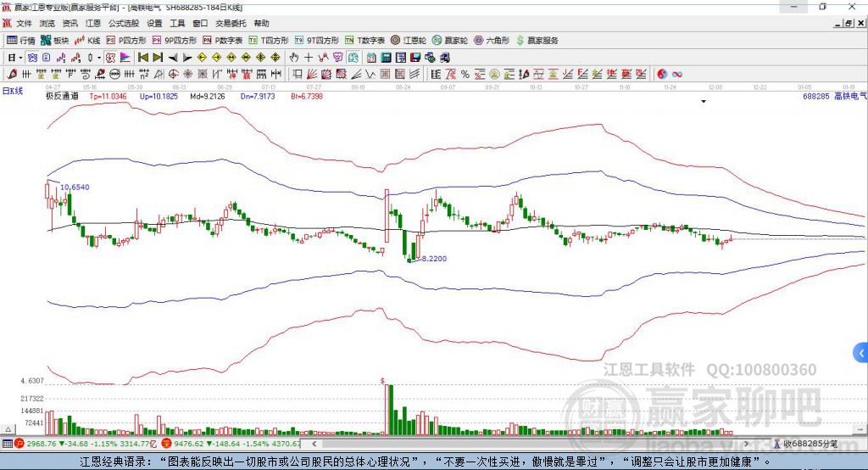The image size is (868, 470).
Task: Click the small black triangle above the chart
Action: pyautogui.click(x=704, y=102)
